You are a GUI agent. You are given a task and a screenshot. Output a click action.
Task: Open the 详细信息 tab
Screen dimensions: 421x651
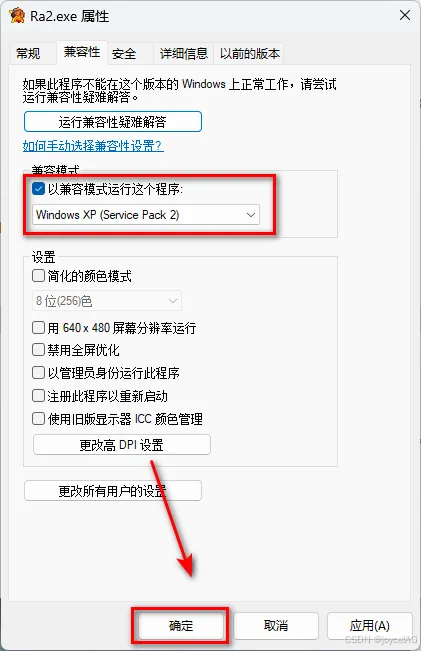184,54
